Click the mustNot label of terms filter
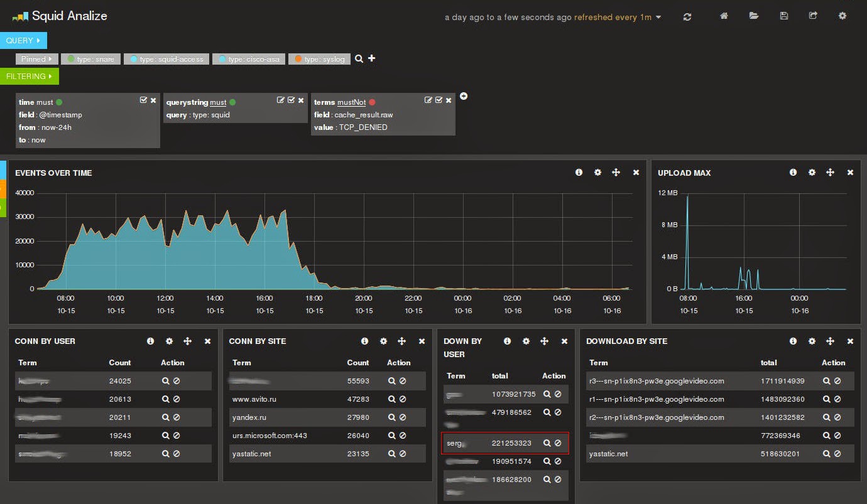The image size is (867, 504). 351,102
